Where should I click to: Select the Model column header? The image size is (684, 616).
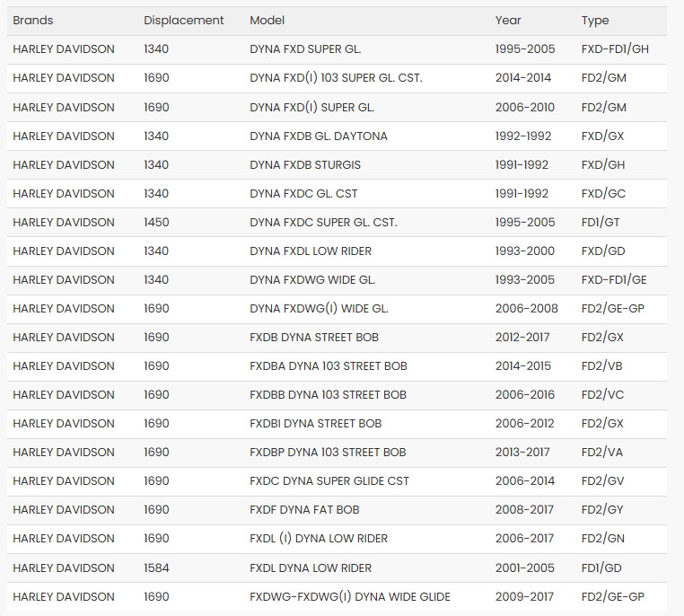267,20
